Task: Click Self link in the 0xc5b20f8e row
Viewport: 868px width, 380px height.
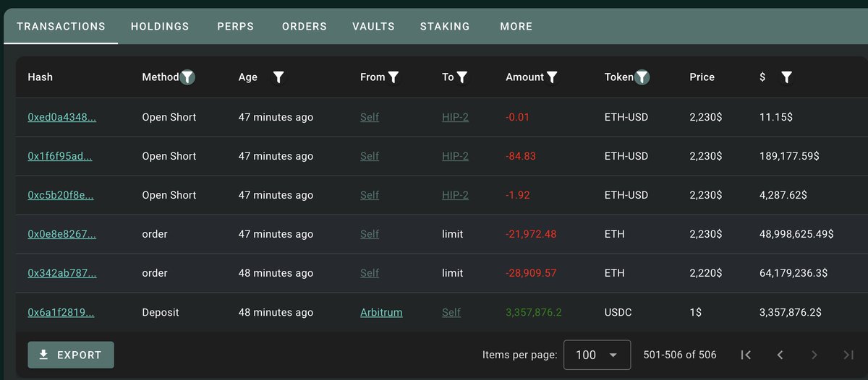Action: [370, 195]
